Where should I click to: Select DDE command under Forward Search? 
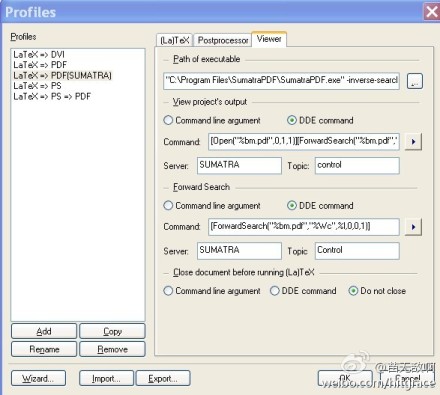[320, 206]
